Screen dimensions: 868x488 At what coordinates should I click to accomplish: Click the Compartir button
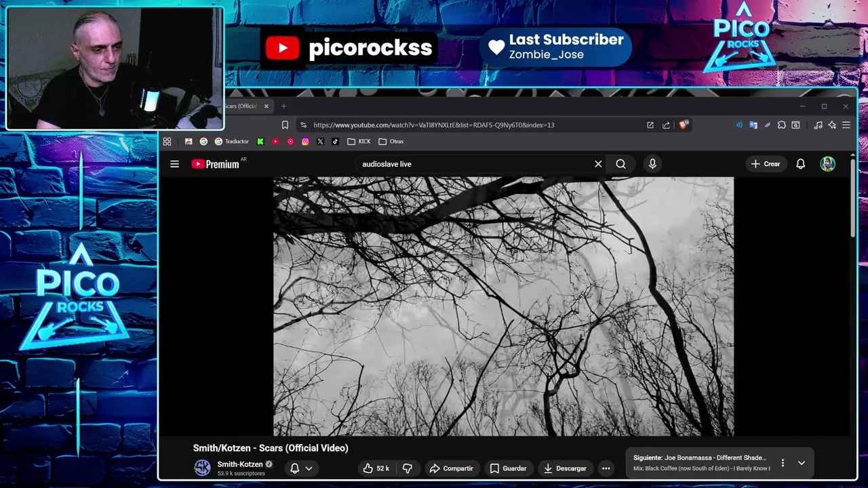(x=451, y=468)
